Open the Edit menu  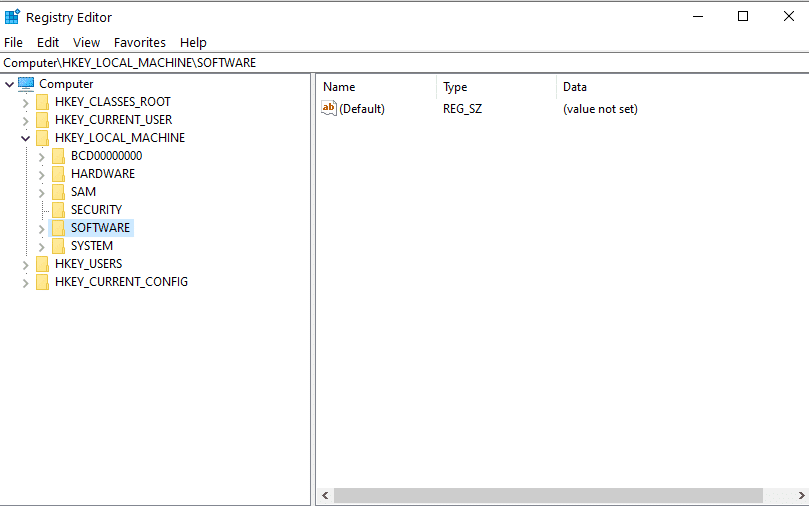[48, 42]
